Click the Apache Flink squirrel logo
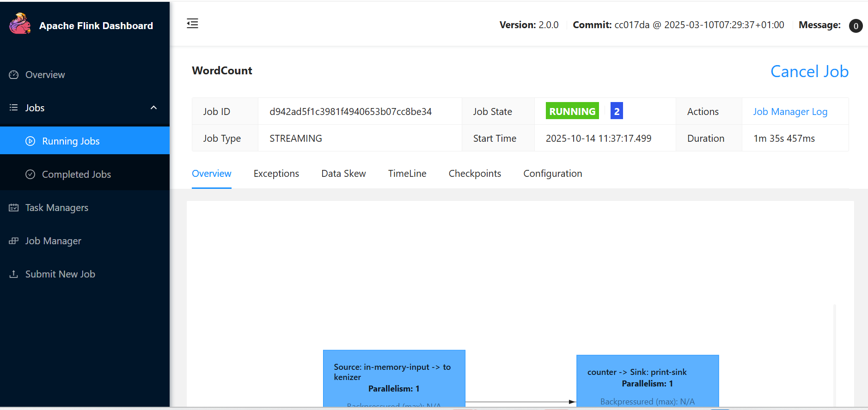Image resolution: width=868 pixels, height=410 pixels. pyautogui.click(x=20, y=24)
